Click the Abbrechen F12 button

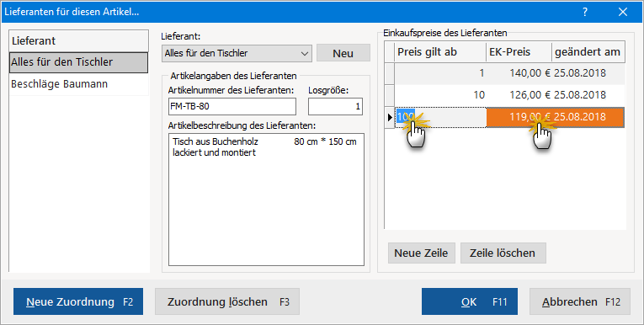tap(580, 301)
